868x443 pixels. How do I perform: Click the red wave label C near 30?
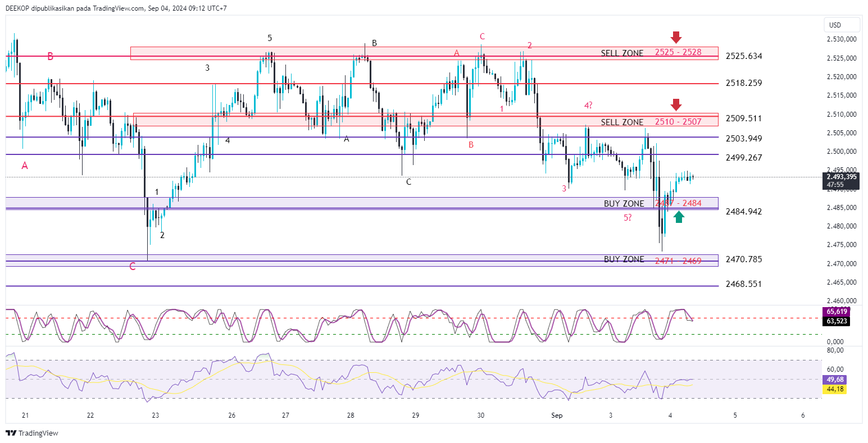(482, 37)
